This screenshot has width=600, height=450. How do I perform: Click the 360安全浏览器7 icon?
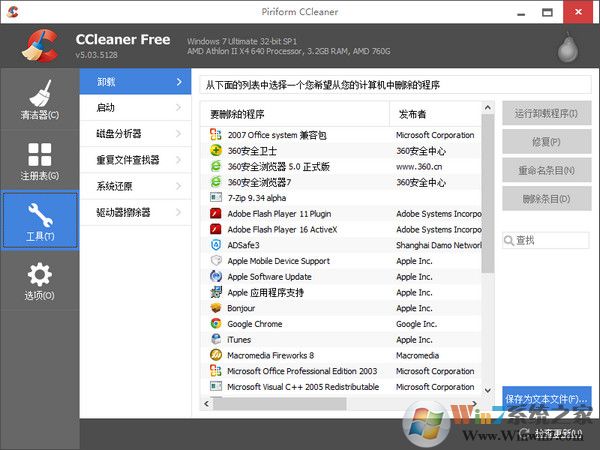(216, 182)
